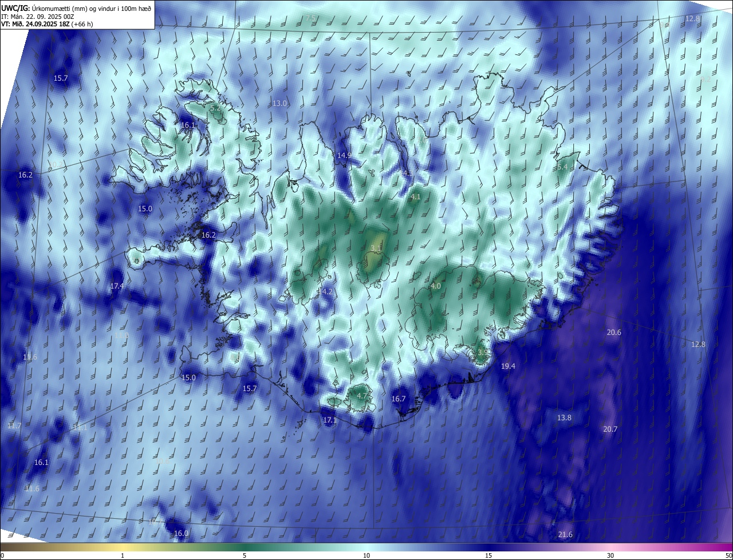The image size is (733, 560).
Task: Select the 14.9 value label
Action: point(344,156)
